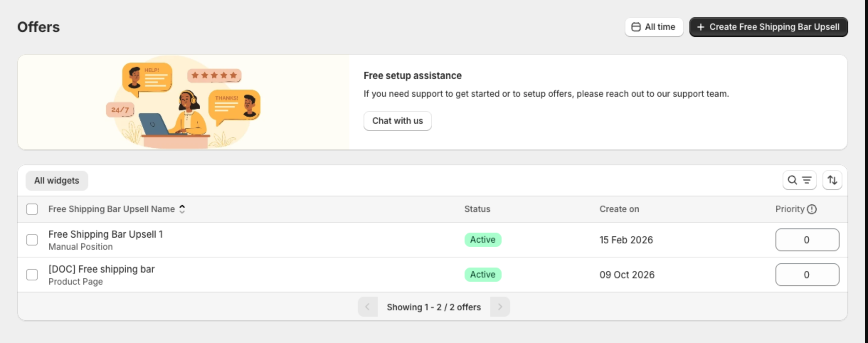Click the support illustration image
Image resolution: width=868 pixels, height=343 pixels.
pyautogui.click(x=184, y=102)
